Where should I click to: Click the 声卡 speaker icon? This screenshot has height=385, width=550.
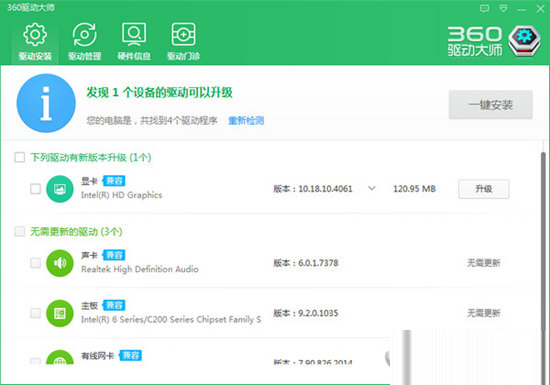pos(60,263)
